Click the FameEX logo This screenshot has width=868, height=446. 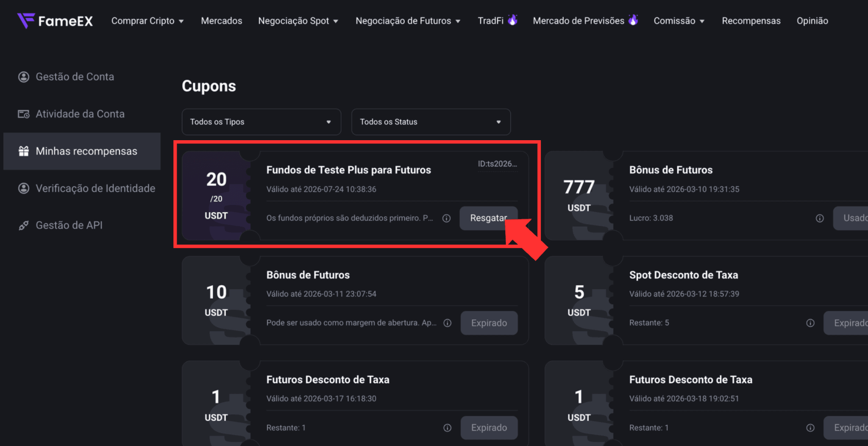click(55, 20)
